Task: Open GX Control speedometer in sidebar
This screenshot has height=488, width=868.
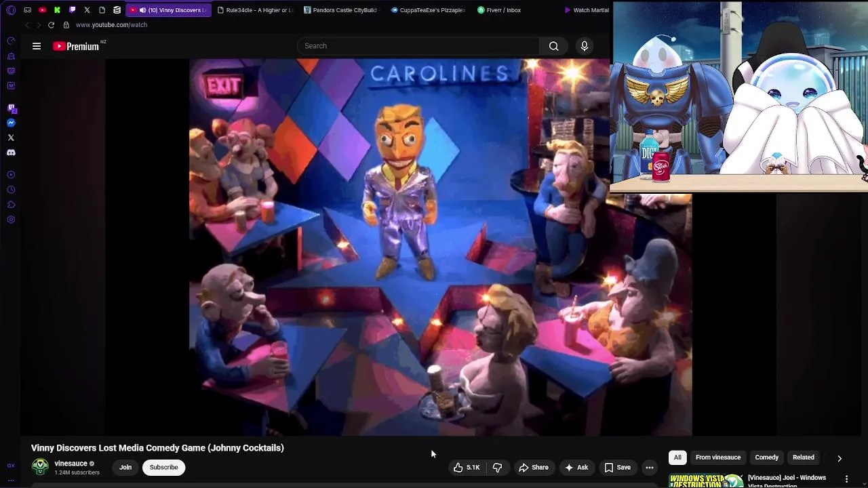Action: pos(11,41)
